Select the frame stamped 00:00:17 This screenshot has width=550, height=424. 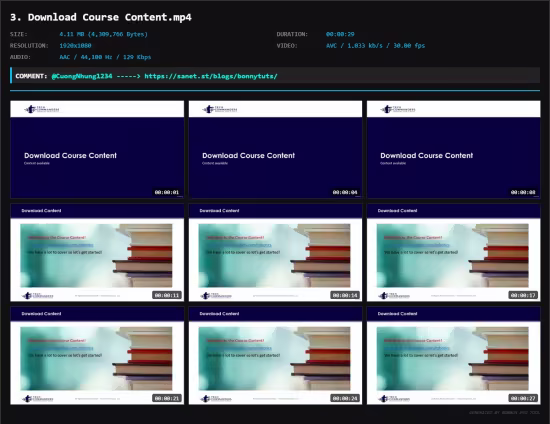[x=454, y=253]
